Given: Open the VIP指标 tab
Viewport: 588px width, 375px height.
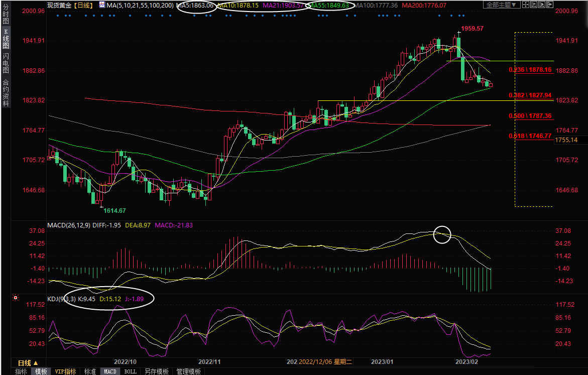Looking at the screenshot, I should pos(66,371).
